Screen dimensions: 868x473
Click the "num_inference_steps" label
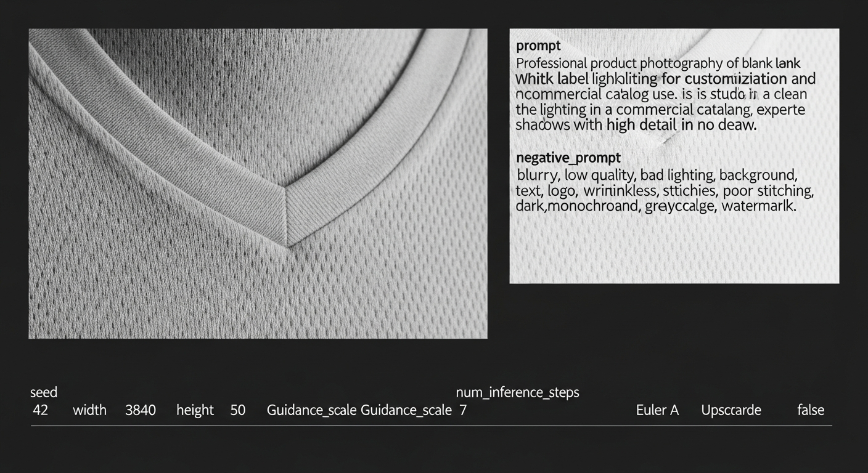pos(517,392)
